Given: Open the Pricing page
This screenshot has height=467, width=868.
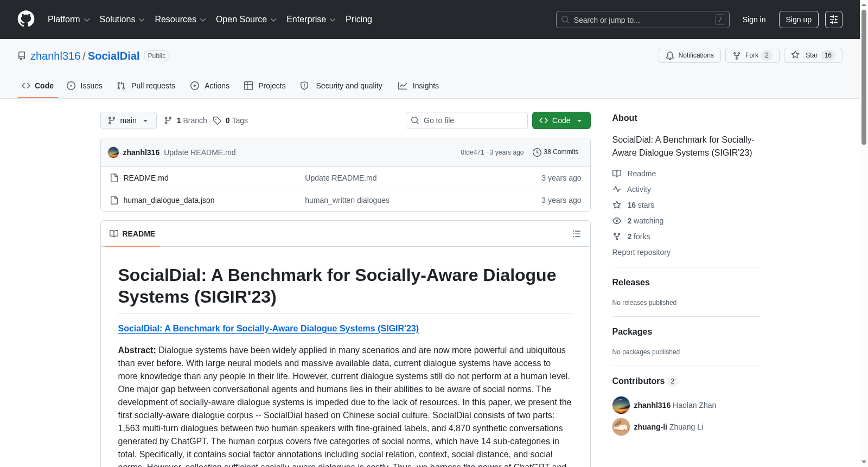Looking at the screenshot, I should click(x=359, y=20).
